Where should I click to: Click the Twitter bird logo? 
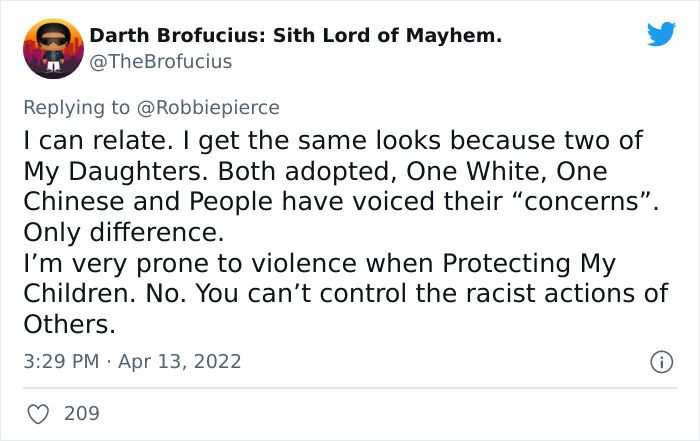click(661, 34)
